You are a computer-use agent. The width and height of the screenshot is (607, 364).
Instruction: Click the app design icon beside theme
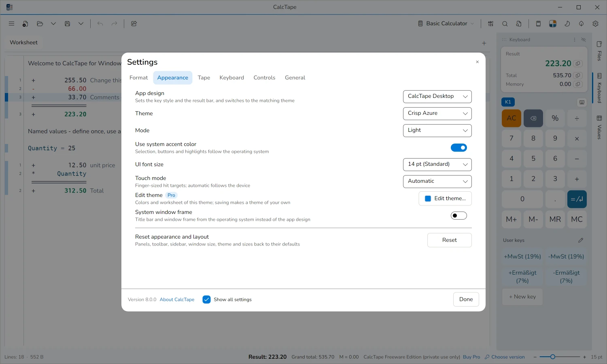coord(538,23)
